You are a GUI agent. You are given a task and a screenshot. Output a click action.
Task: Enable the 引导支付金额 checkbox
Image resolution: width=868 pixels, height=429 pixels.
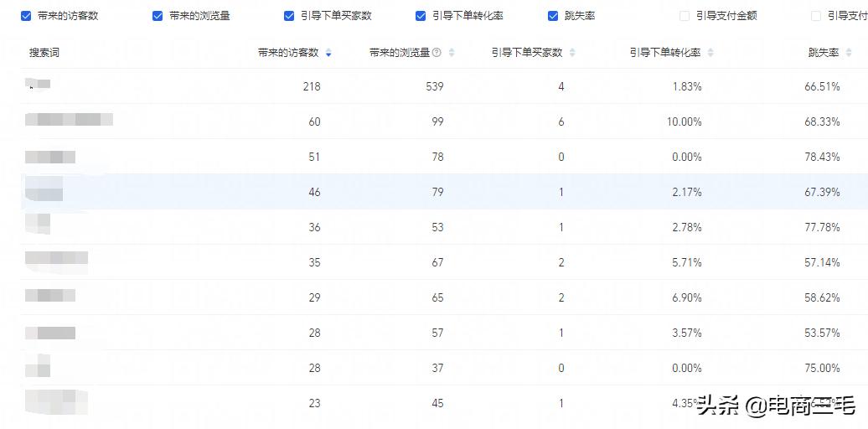tap(685, 16)
